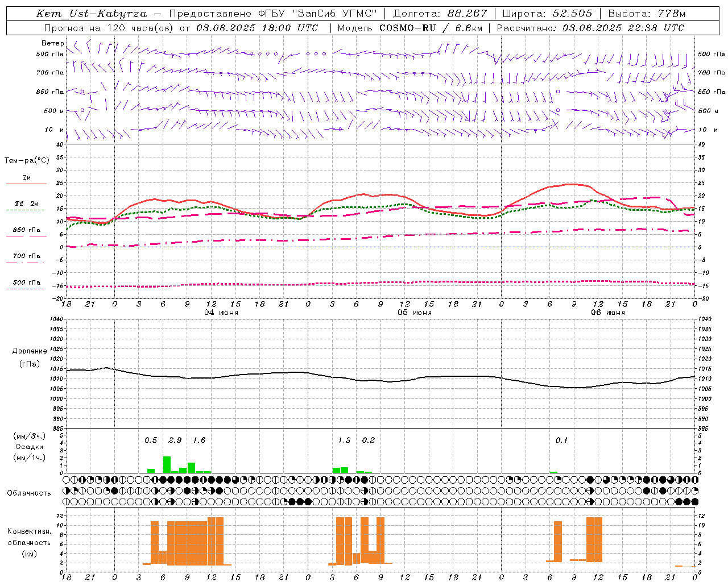Viewport: 728px width, 582px height.
Task: Click the dotted pink line sample under 500 гПа legend
Action: pos(26,289)
